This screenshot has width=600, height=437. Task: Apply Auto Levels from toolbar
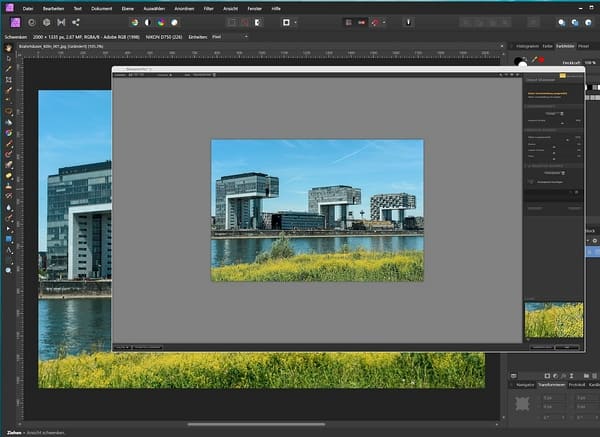point(135,23)
